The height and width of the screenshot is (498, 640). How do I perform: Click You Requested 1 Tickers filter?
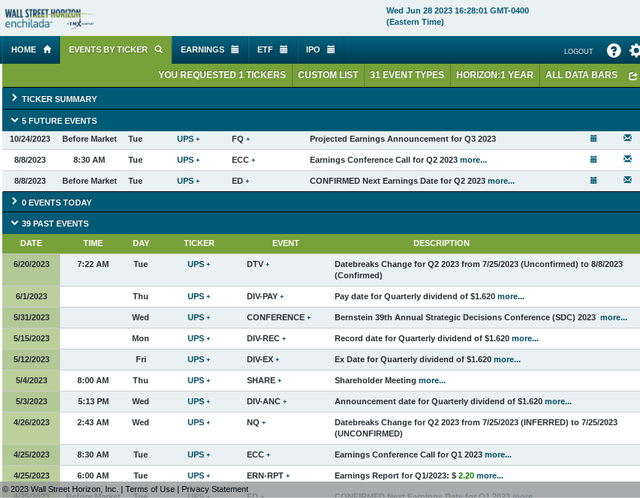[222, 75]
